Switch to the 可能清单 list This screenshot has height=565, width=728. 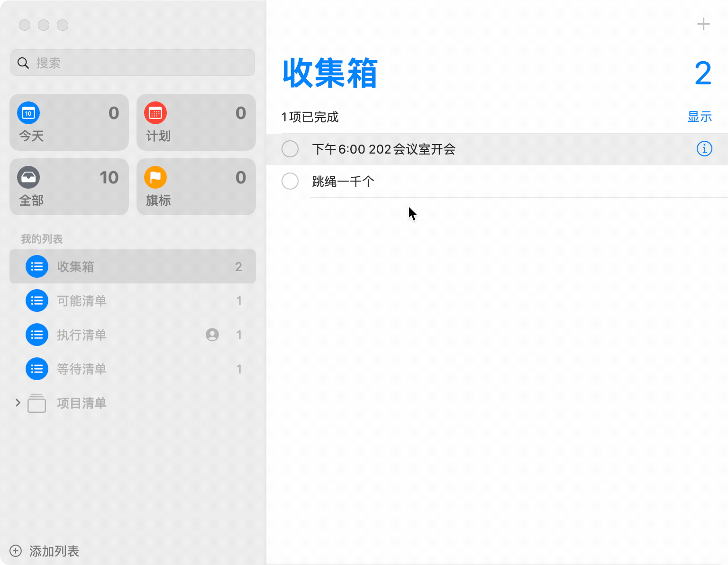click(x=132, y=301)
